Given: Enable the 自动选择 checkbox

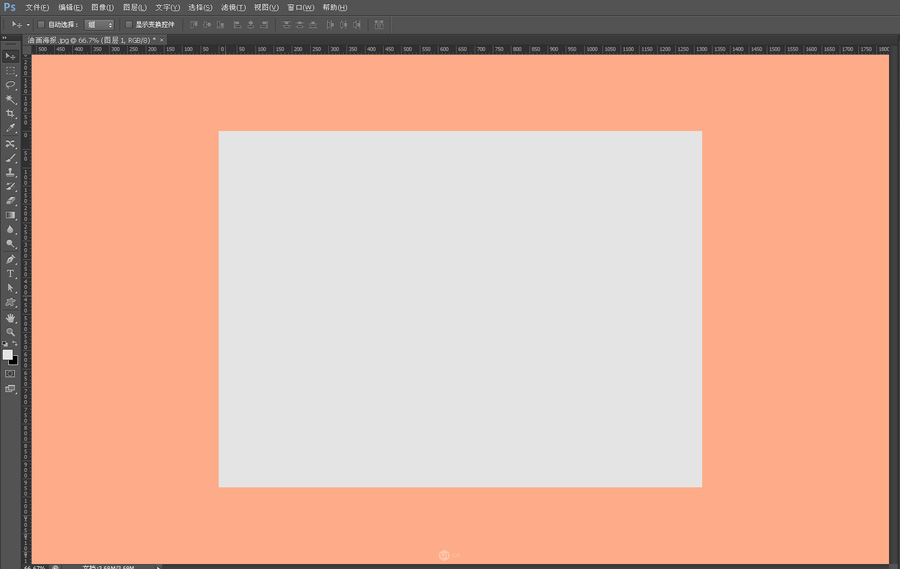Looking at the screenshot, I should (40, 24).
